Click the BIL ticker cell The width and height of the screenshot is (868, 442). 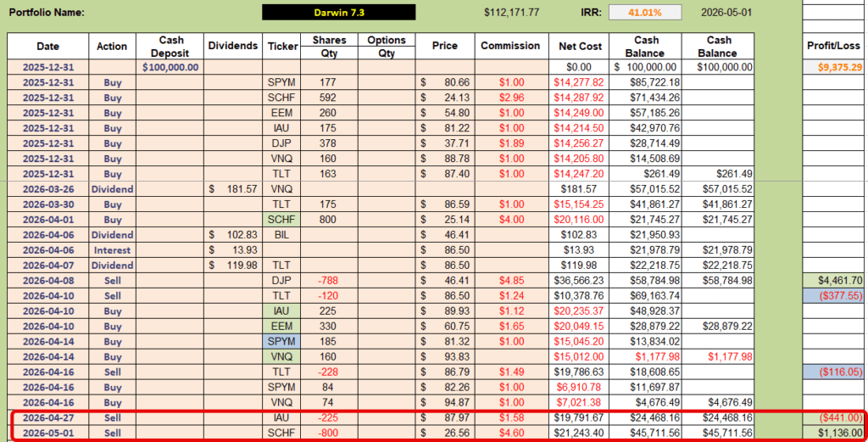click(x=281, y=235)
